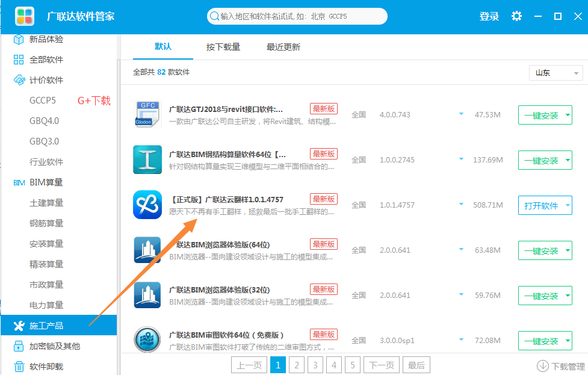The width and height of the screenshot is (588, 375).
Task: Expand version dropdown for 1.0.0.2745
Action: [x=461, y=159]
